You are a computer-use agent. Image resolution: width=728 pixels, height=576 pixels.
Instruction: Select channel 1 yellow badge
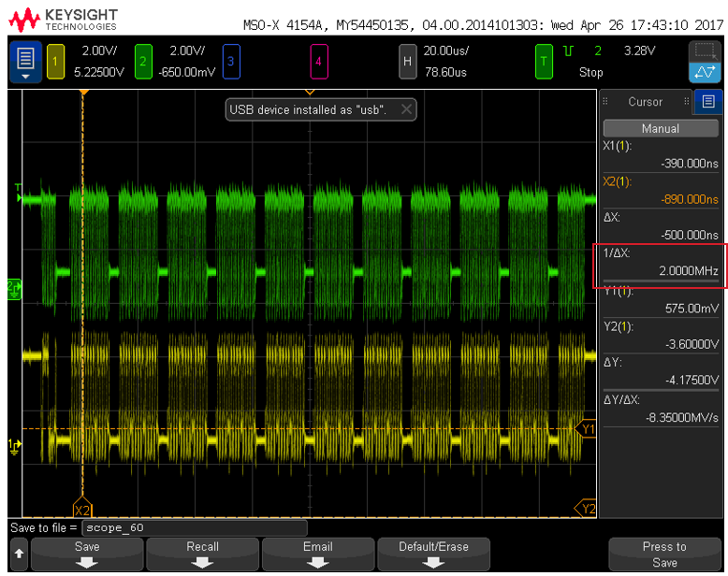pyautogui.click(x=55, y=62)
